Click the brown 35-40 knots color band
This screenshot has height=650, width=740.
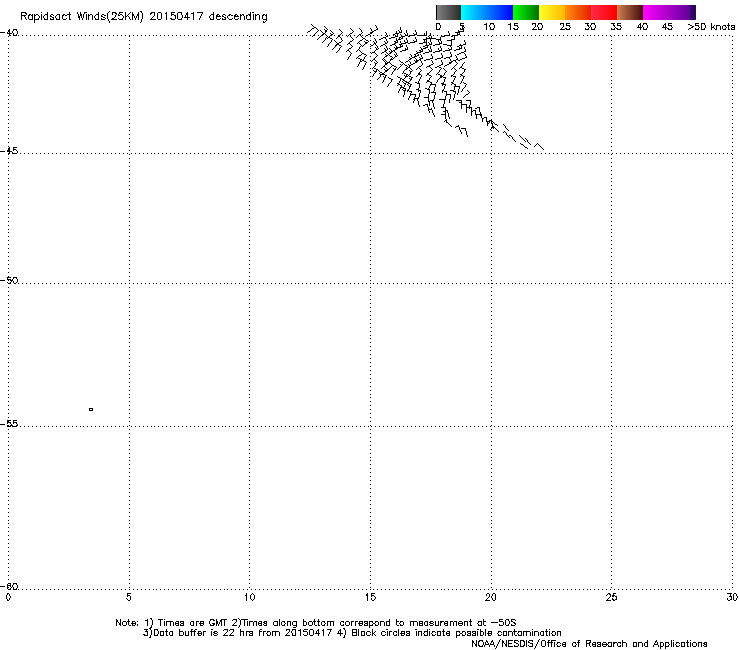click(x=630, y=12)
